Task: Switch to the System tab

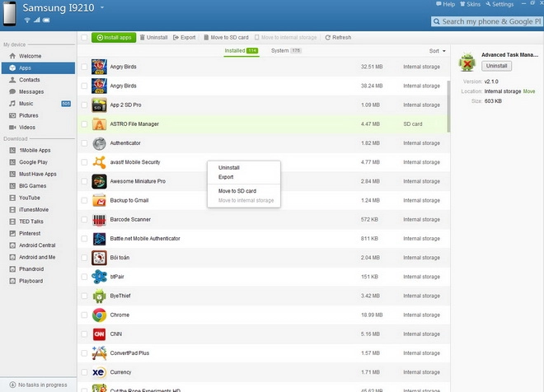Action: [286, 51]
